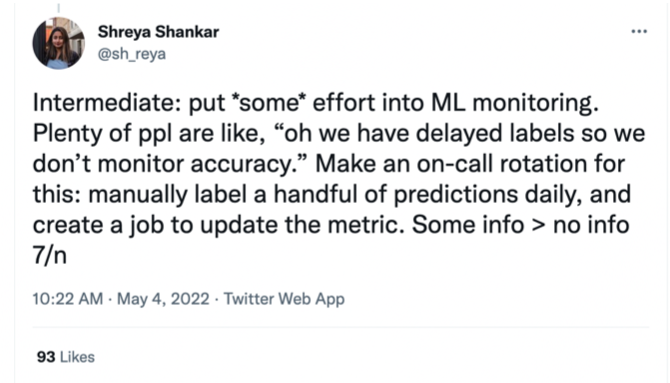670x383 pixels.
Task: Click Shreya Shankar's profile avatar
Action: 59,43
